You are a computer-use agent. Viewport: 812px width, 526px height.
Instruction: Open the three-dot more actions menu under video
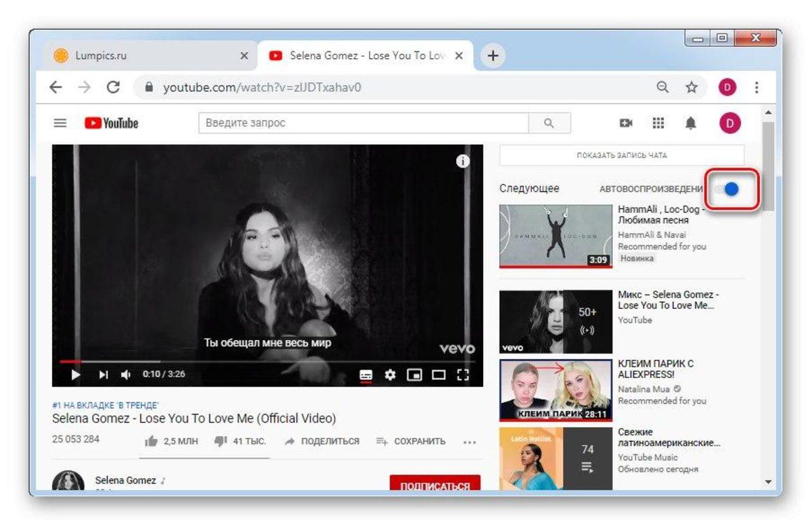(x=470, y=441)
